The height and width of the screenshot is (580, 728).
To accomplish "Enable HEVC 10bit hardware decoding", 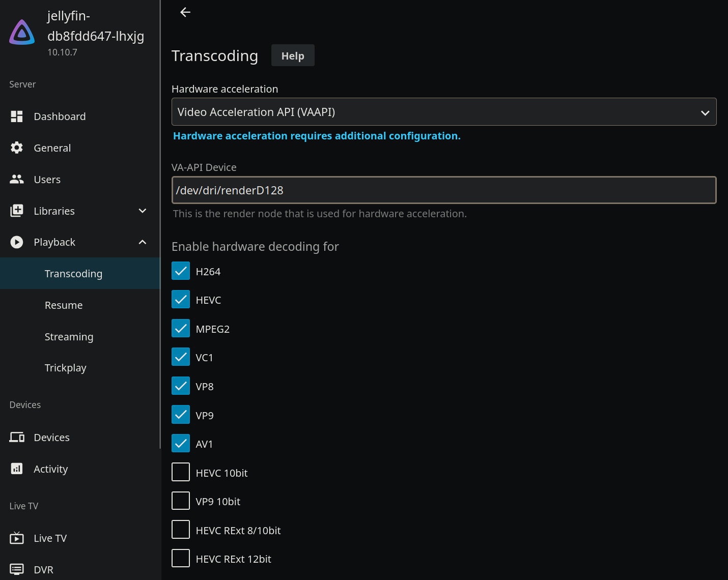I will tap(181, 472).
